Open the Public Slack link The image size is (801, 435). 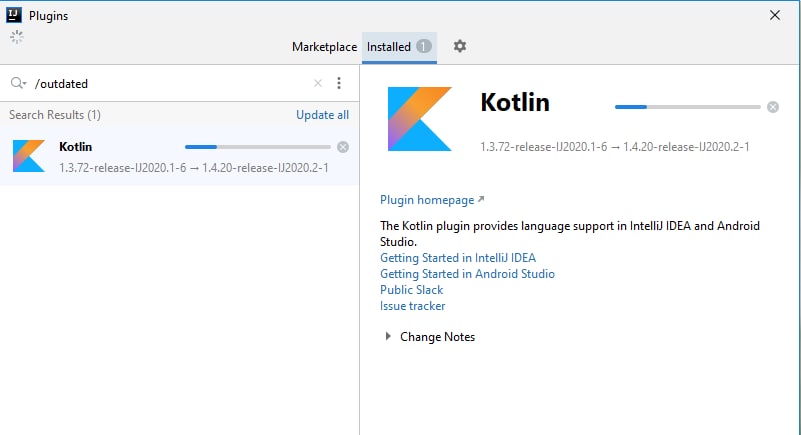click(x=411, y=289)
